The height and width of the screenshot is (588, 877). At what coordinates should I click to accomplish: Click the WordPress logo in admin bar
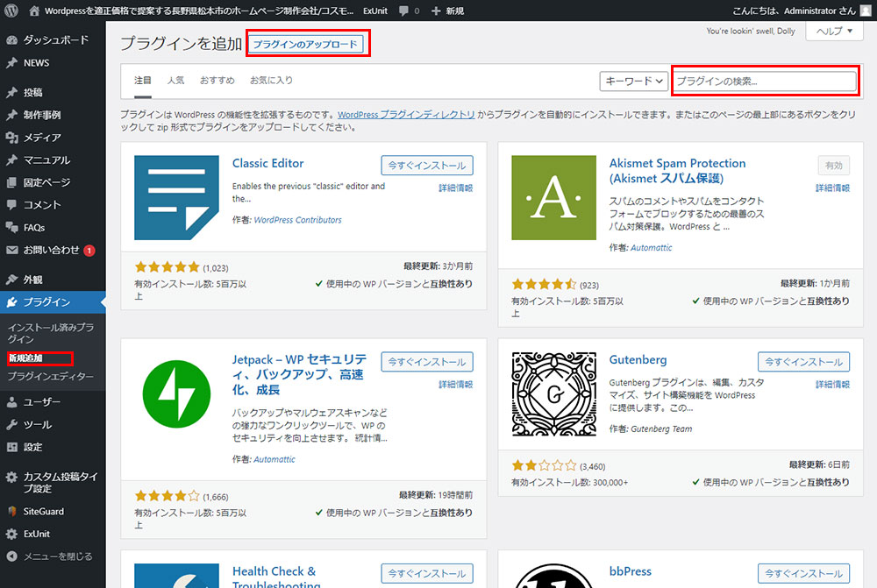(x=11, y=11)
